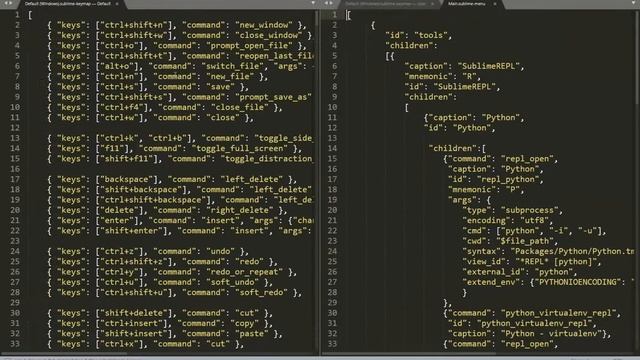Click the "redo_or_repeat" command text
640x360 pixels.
244,272
